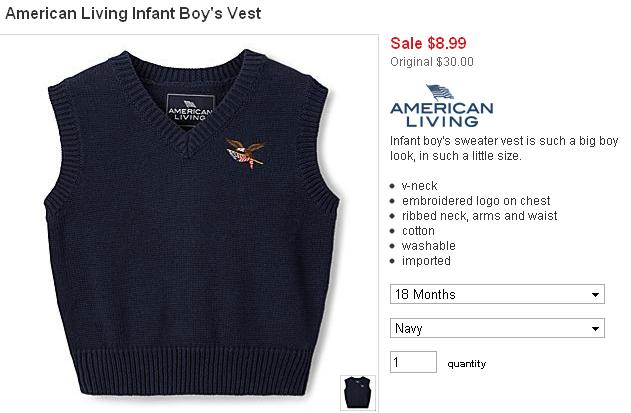The image size is (631, 413).
Task: Click the AMERICAN LIVING brand wordmark
Action: 442,115
